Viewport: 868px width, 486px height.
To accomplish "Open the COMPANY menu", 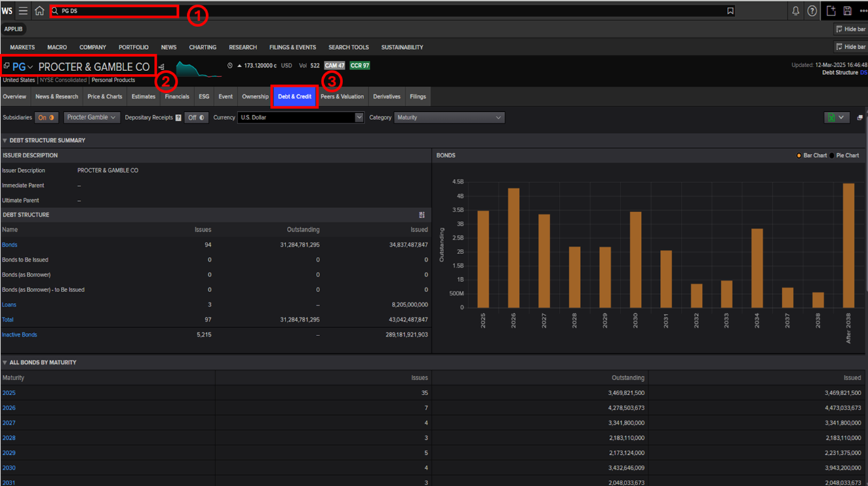I will 93,47.
